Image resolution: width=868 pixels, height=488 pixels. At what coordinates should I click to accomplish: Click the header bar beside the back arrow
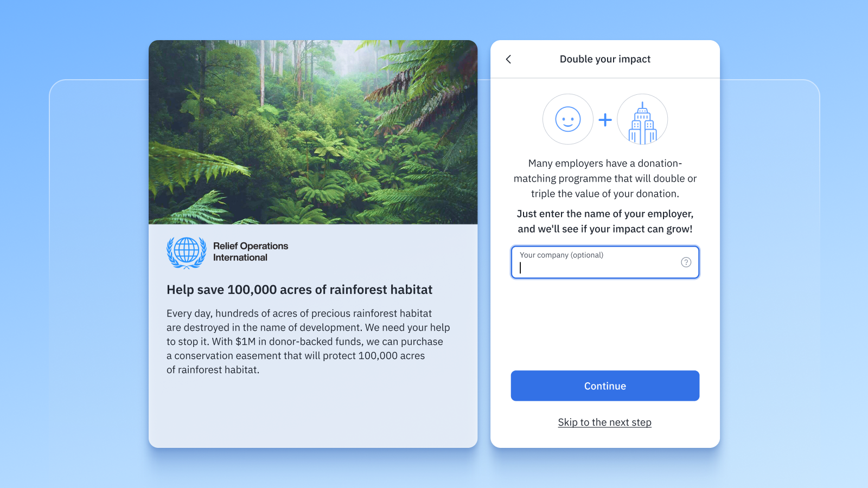coord(605,59)
